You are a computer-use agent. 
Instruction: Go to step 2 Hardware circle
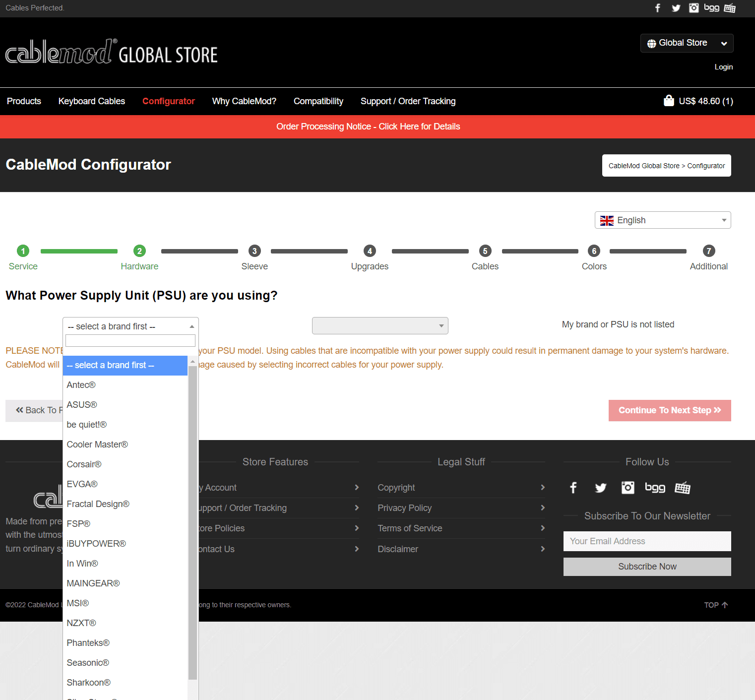139,251
